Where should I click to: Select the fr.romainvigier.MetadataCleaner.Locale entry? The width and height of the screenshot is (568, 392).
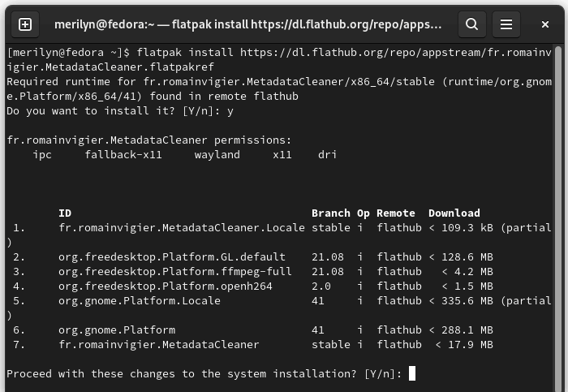tap(182, 228)
